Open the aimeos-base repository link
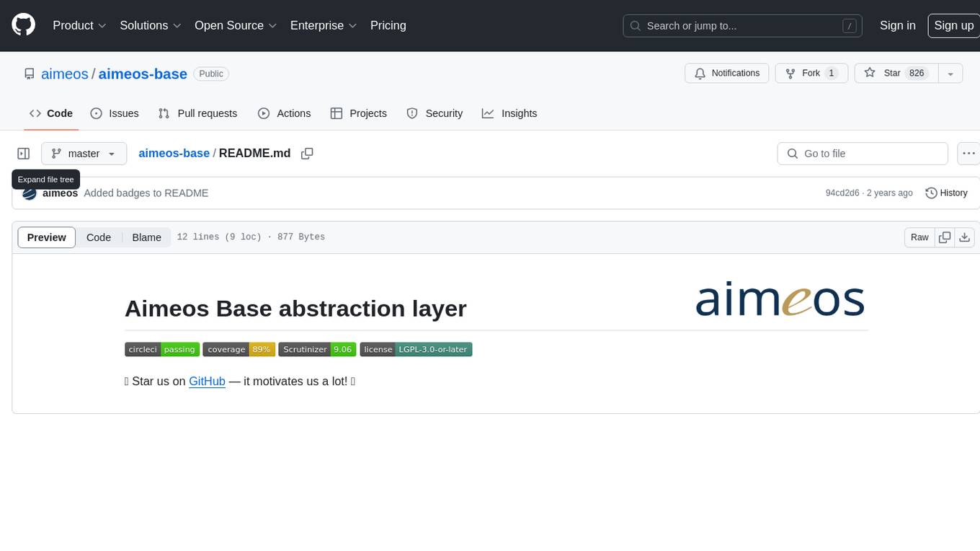Viewport: 980px width, 551px height. pyautogui.click(x=143, y=74)
